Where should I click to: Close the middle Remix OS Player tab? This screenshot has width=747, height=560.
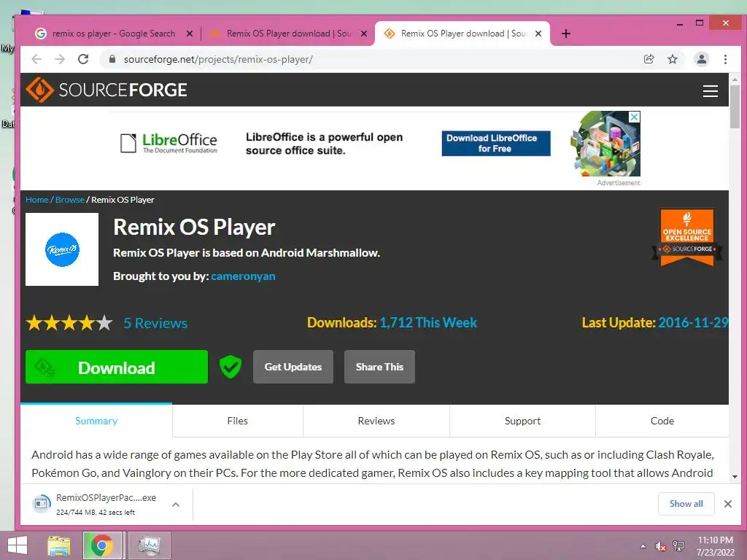364,34
